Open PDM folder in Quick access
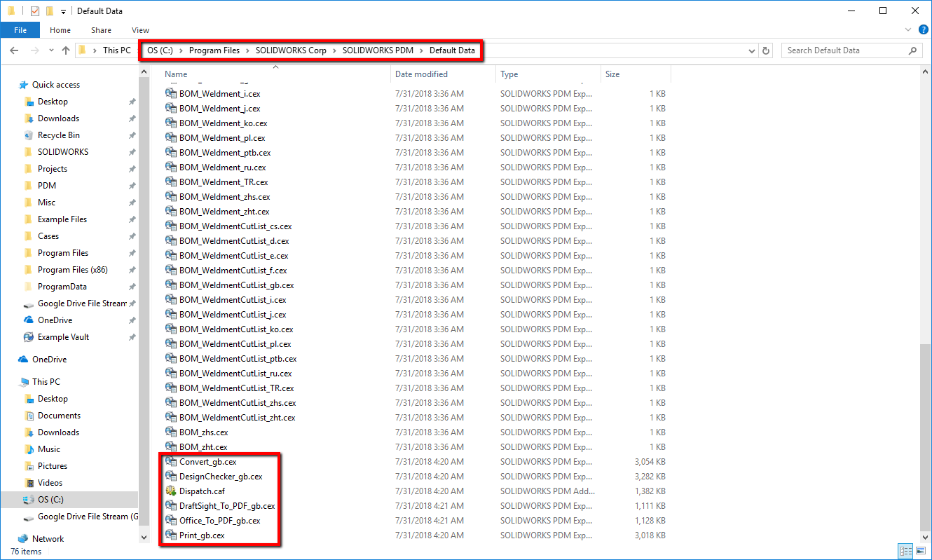Viewport: 932px width, 560px height. pyautogui.click(x=47, y=186)
